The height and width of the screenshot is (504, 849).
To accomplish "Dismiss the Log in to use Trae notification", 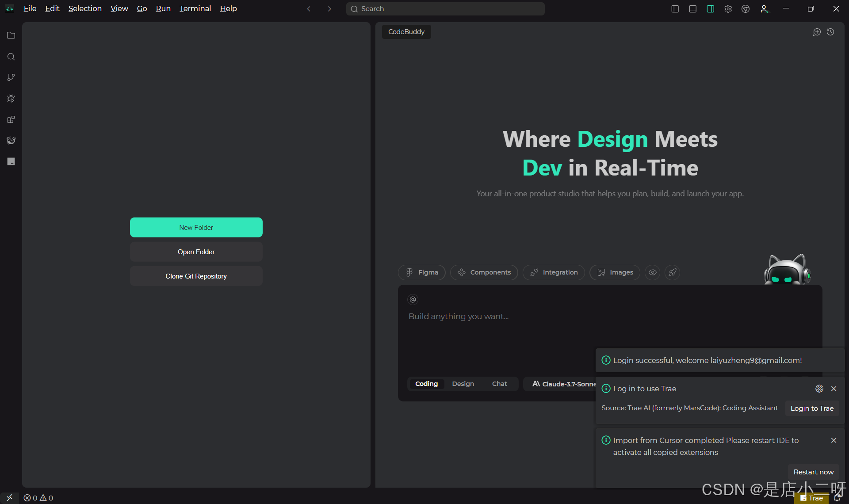I will tap(834, 389).
